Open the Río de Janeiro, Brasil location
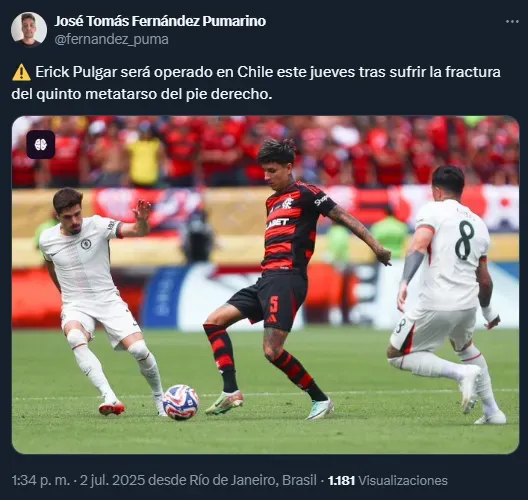Screen dimensions: 528x500 pos(253,480)
